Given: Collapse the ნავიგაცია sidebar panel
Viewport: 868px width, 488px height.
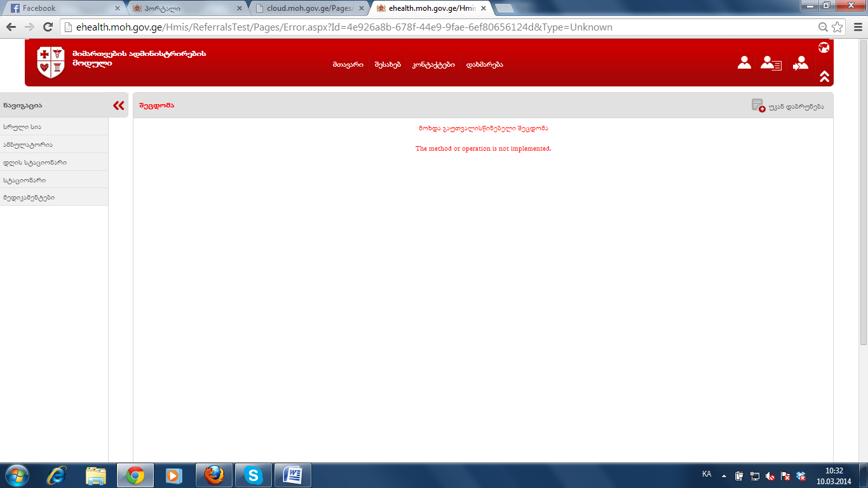Looking at the screenshot, I should [x=118, y=105].
